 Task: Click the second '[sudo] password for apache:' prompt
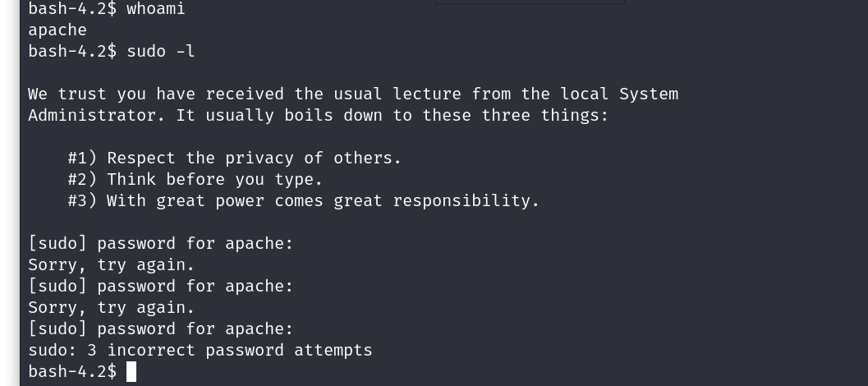pos(161,287)
